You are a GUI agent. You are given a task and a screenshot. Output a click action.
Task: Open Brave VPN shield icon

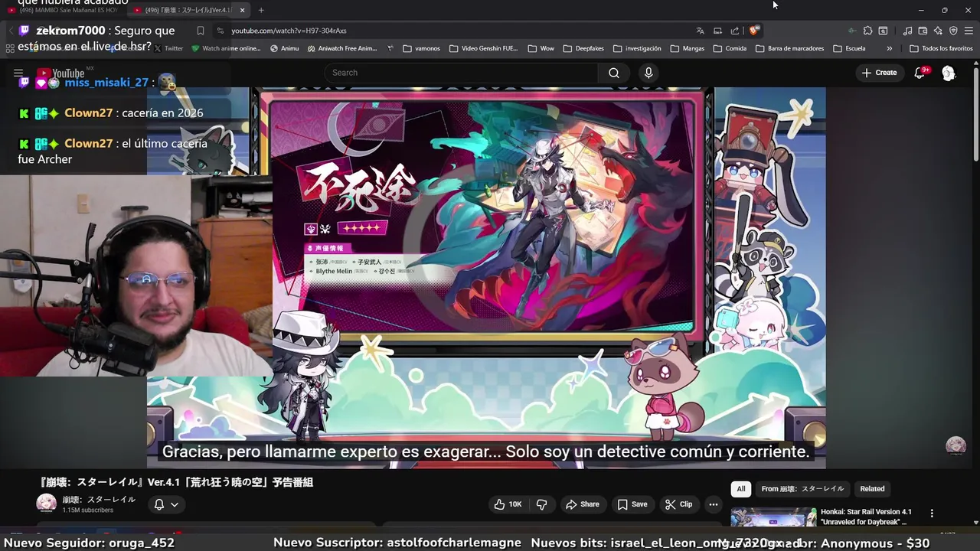pos(953,31)
